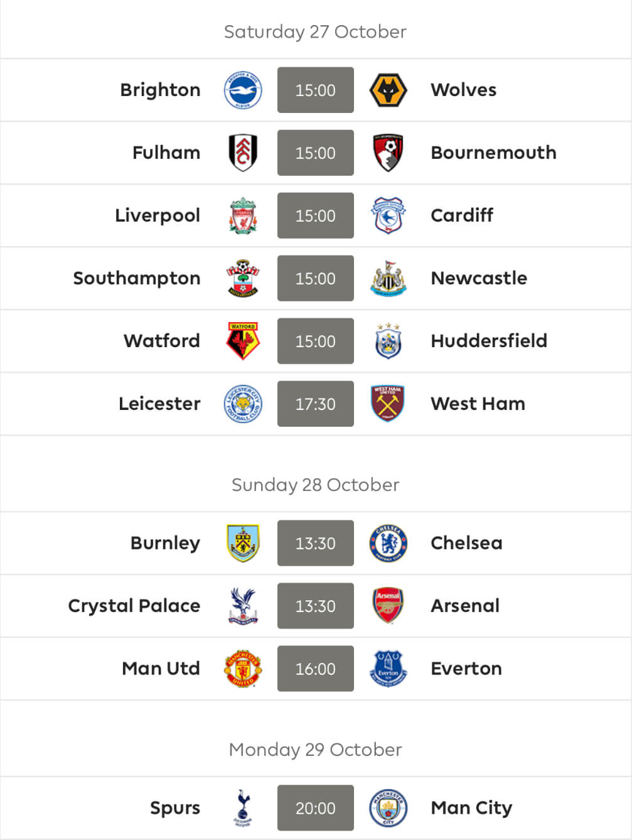Image resolution: width=632 pixels, height=840 pixels.
Task: Select the Crystal Palace eagle crest
Action: (x=243, y=606)
